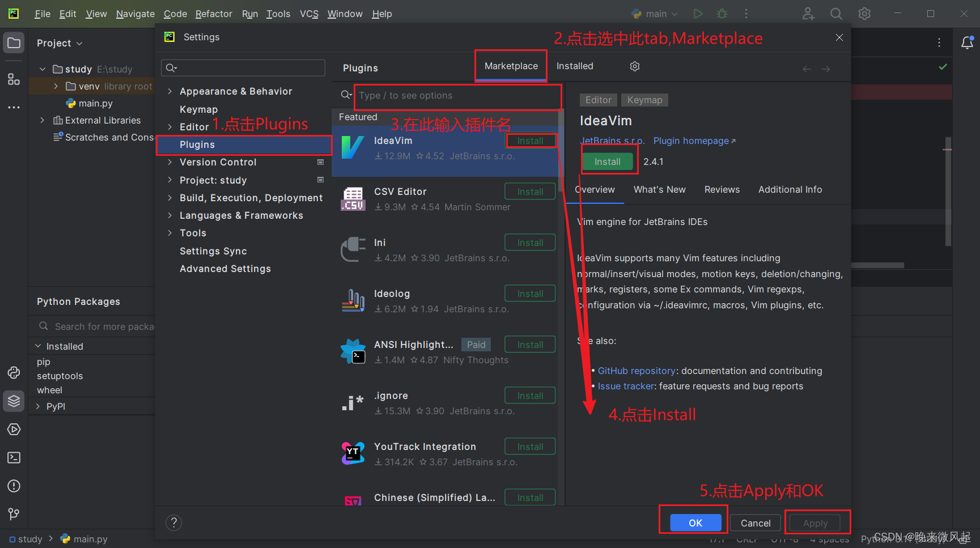This screenshot has height=548, width=980.
Task: Open the Problems tool window icon
Action: pyautogui.click(x=14, y=486)
